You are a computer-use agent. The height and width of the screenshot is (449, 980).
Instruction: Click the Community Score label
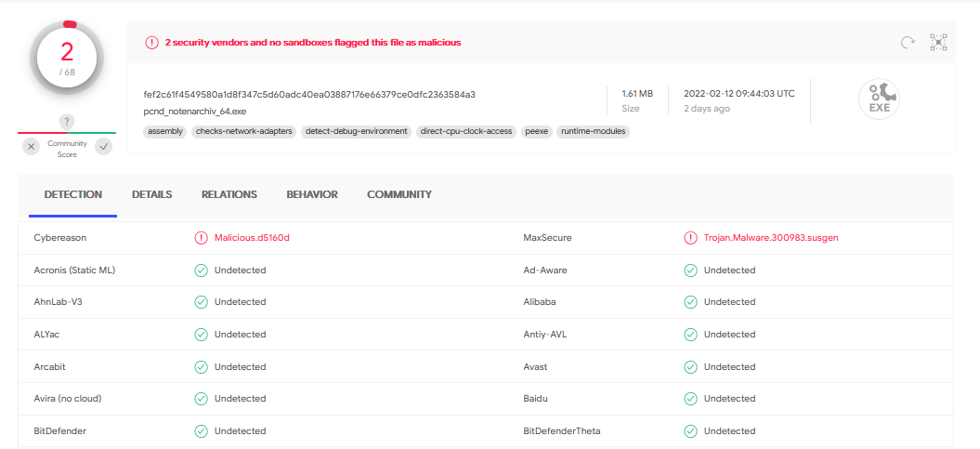(67, 149)
